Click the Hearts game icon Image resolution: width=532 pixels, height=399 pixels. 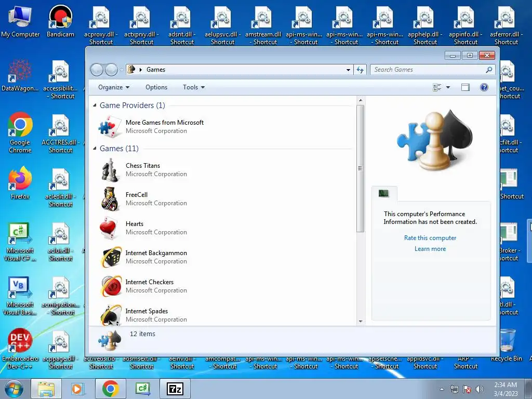point(110,228)
